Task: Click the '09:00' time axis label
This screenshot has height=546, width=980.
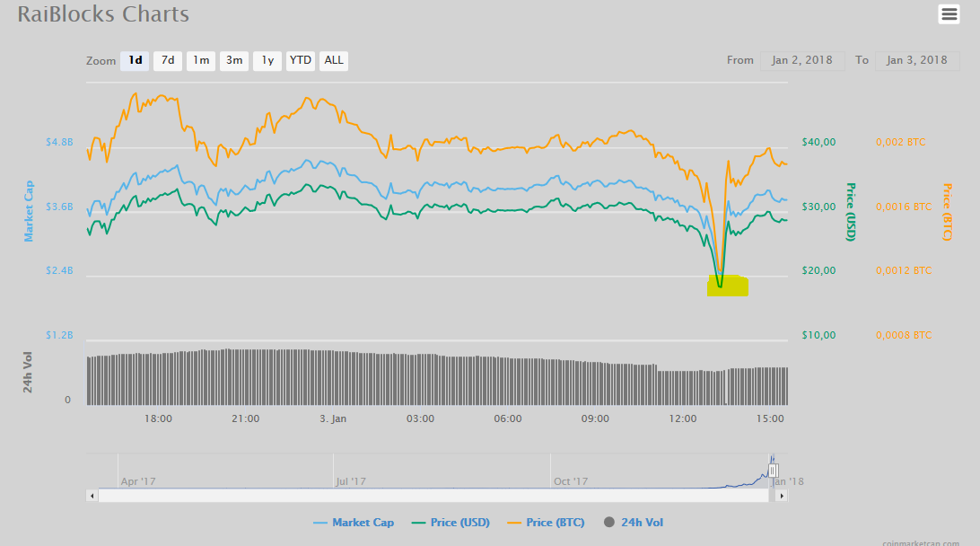Action: 595,418
